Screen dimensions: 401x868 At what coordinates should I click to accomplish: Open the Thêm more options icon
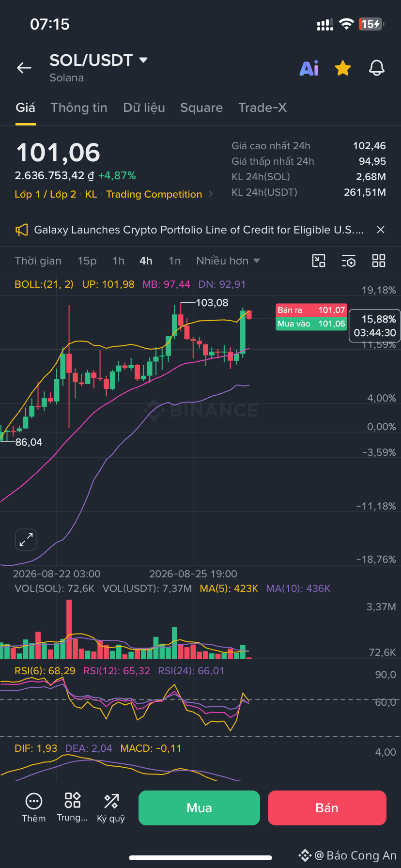[34, 807]
